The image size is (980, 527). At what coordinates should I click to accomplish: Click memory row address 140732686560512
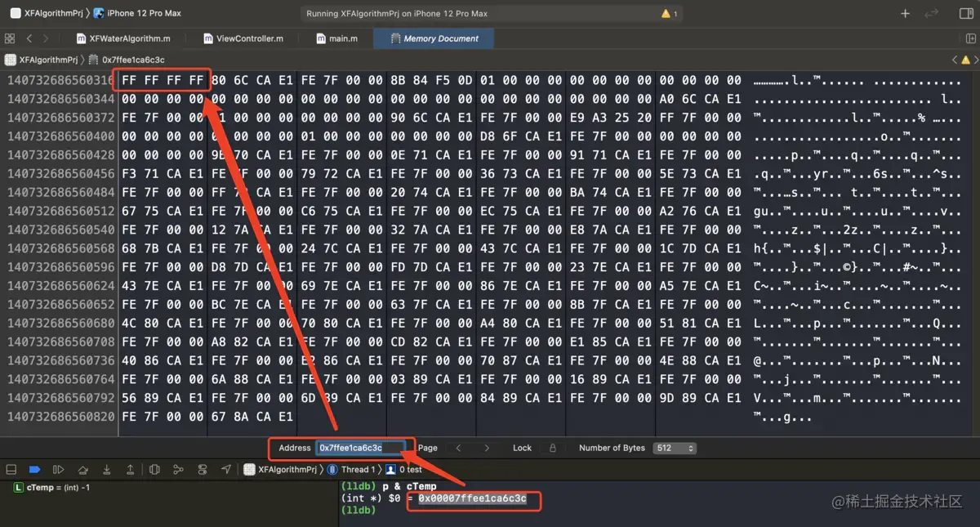[x=60, y=212]
